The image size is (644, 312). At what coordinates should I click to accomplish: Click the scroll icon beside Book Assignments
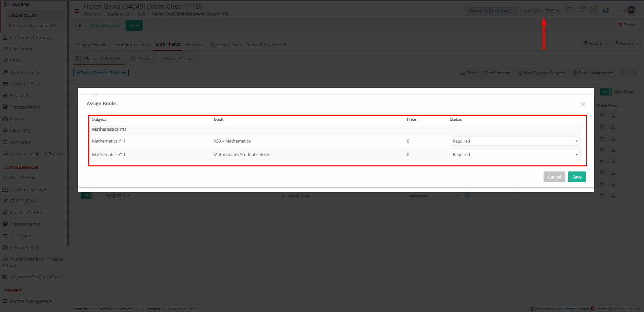(x=624, y=73)
